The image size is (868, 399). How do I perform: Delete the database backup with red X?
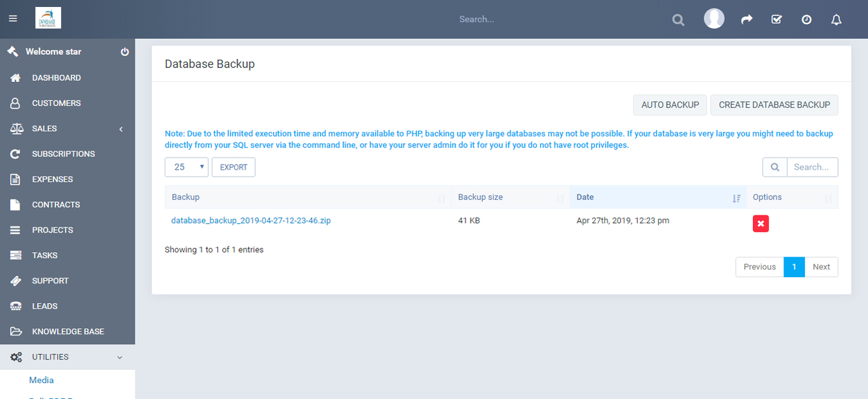point(761,224)
